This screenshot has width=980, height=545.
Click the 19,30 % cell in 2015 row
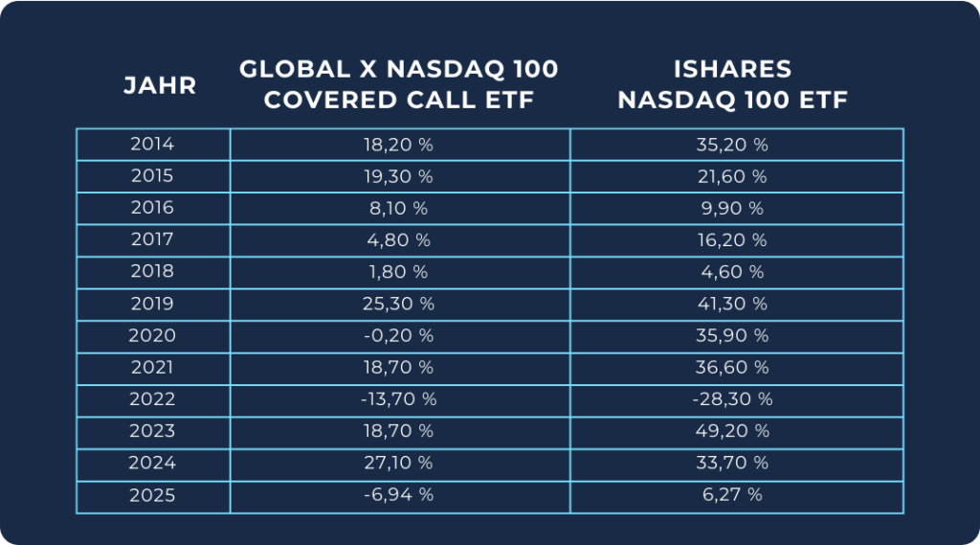400,177
